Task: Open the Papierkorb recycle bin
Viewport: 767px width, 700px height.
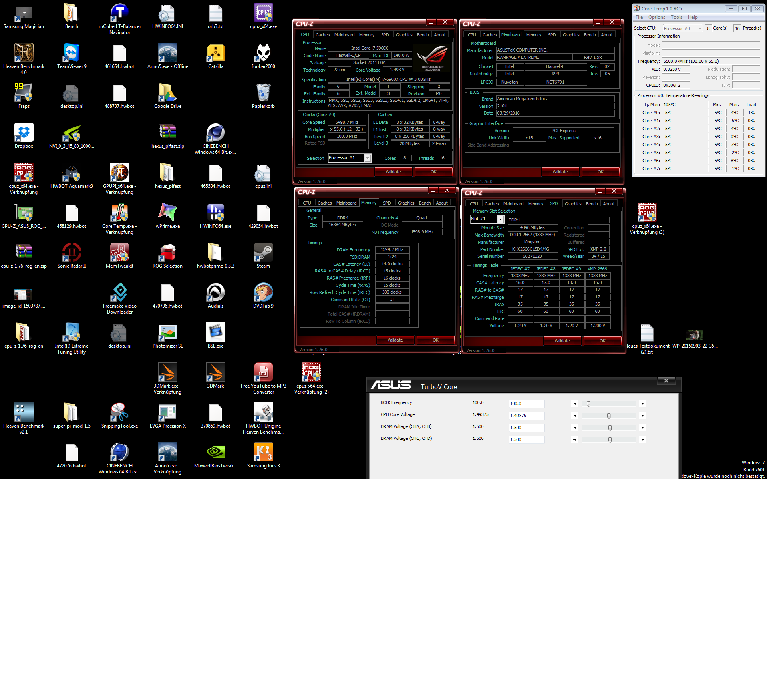Action: [x=263, y=96]
